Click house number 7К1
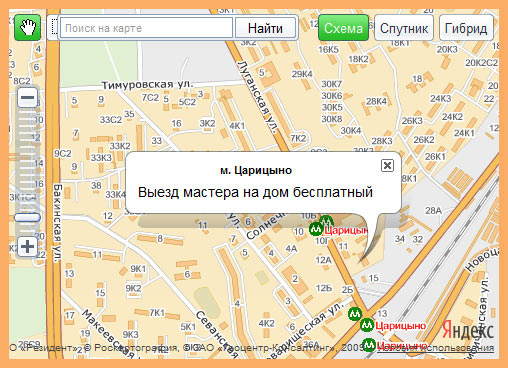This screenshot has width=508, height=368. (157, 313)
